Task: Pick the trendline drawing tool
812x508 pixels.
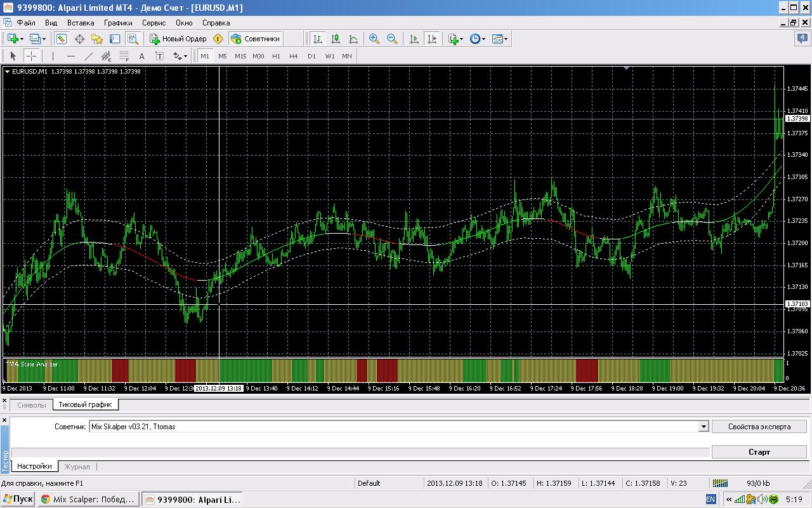Action: pyautogui.click(x=89, y=56)
